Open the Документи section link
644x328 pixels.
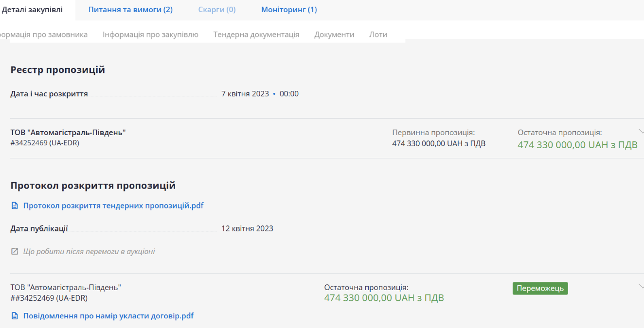pyautogui.click(x=334, y=35)
